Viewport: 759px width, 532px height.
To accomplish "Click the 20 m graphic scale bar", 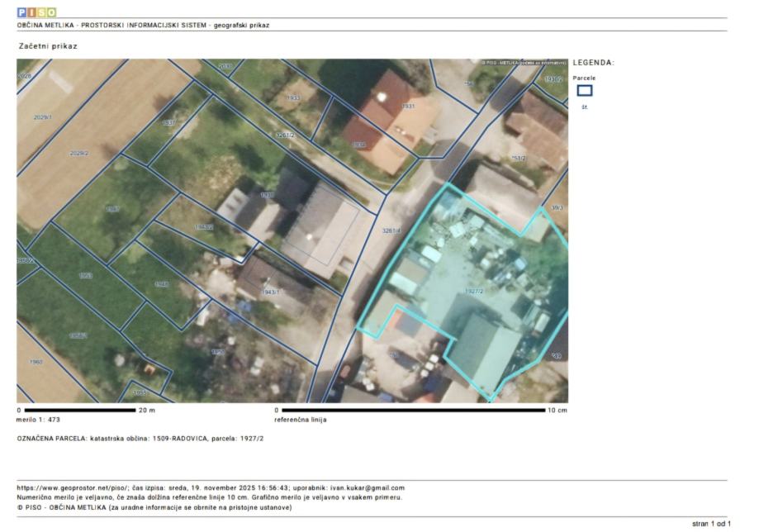I will point(80,410).
